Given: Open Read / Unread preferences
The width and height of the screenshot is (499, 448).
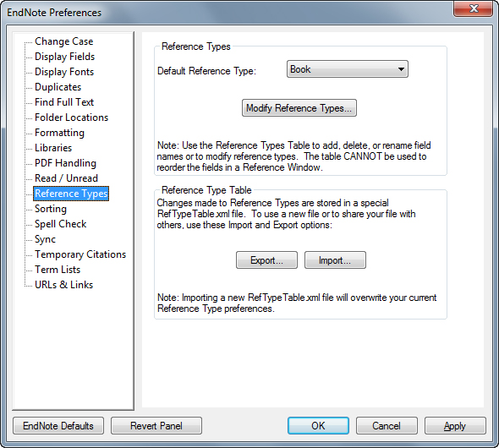Looking at the screenshot, I should tap(66, 178).
